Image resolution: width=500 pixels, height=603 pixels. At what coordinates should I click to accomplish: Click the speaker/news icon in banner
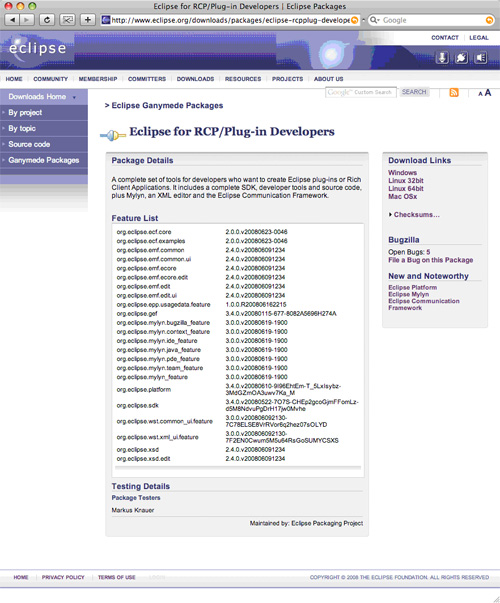(x=480, y=58)
